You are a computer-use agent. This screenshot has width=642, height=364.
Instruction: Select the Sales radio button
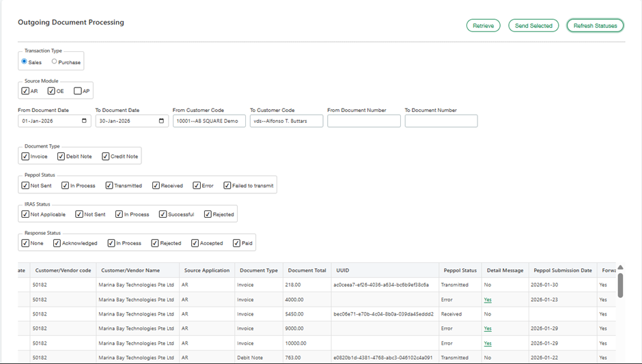(x=25, y=61)
